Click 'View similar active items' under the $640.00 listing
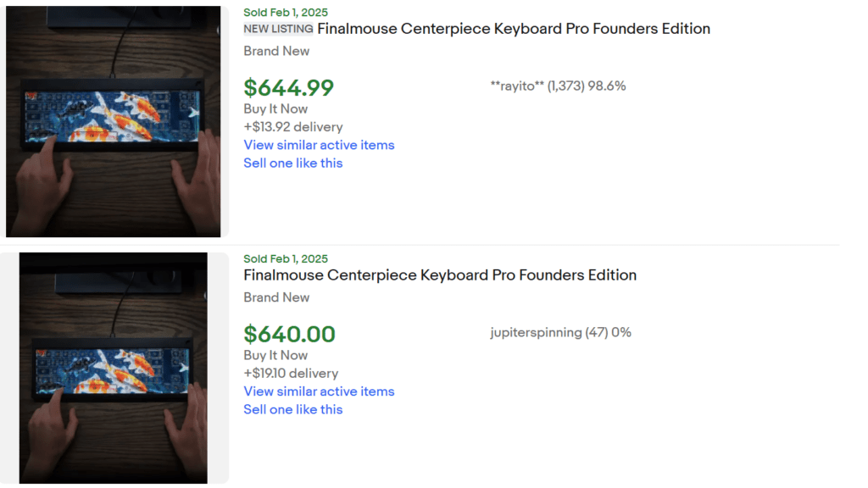Screen dimensions: 868x488 (x=319, y=391)
